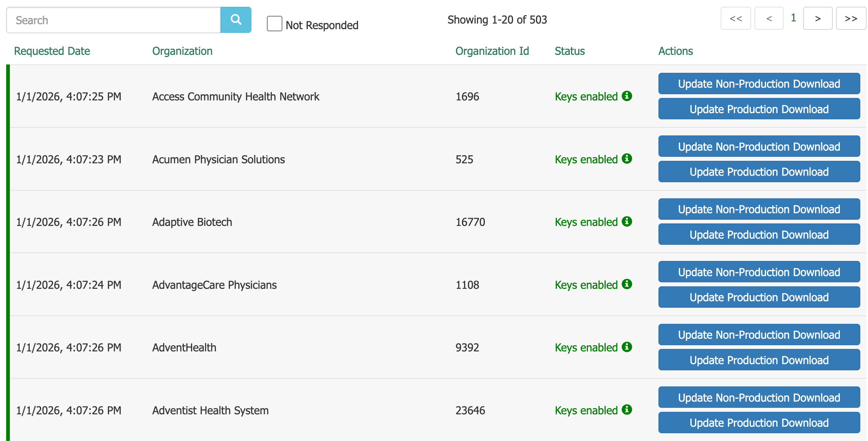This screenshot has height=441, width=868.
Task: Open info icon for Access Community Health Network
Action: coord(627,96)
